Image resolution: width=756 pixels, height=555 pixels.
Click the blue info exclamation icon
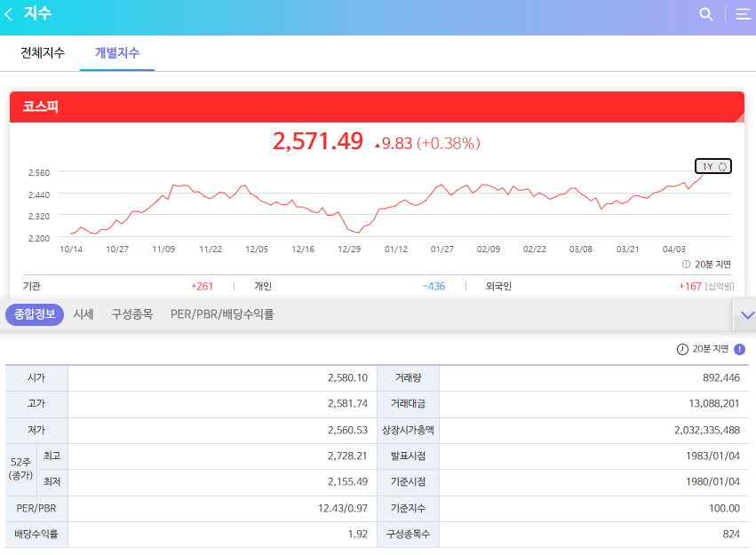coord(739,349)
